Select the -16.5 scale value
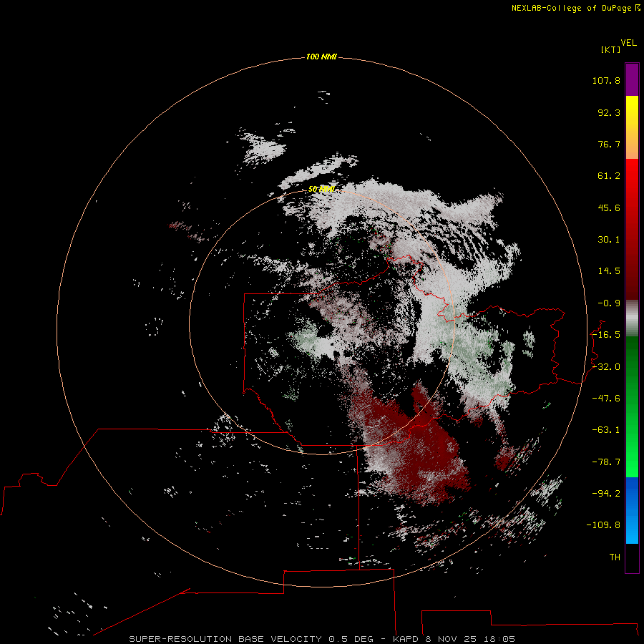 tap(606, 335)
